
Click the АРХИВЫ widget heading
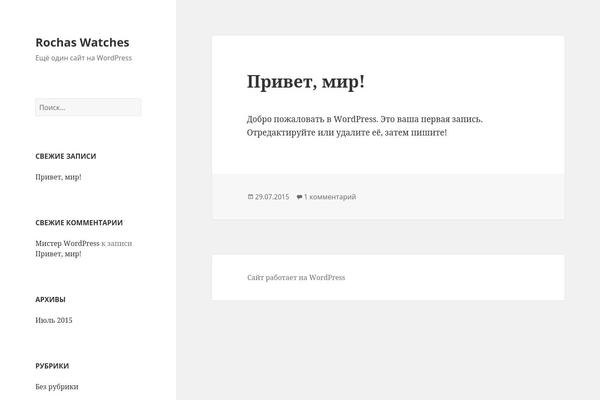pos(51,299)
